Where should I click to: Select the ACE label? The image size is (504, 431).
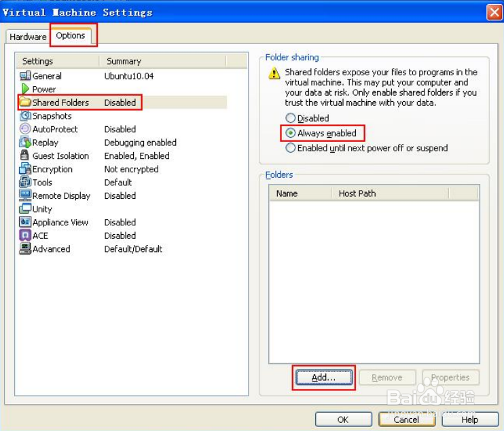point(41,236)
